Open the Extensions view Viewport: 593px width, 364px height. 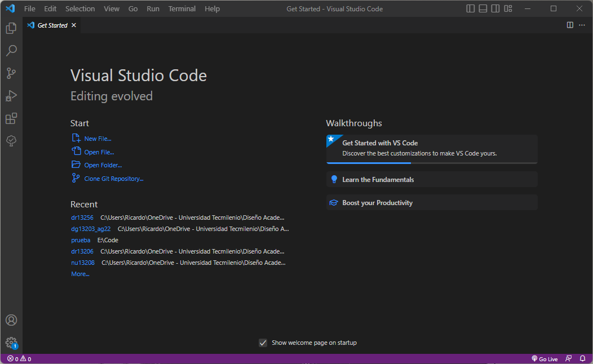coord(11,119)
